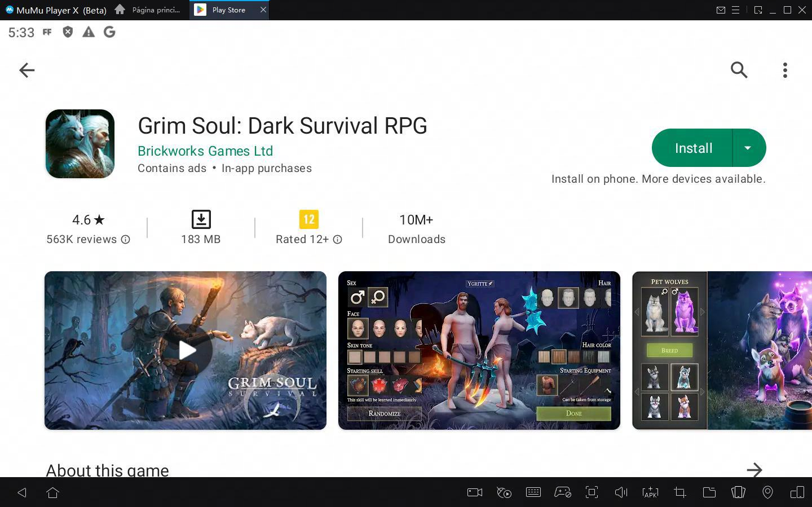Click the info icon beside Rated 12+
Screen dimensions: 812x507
[337, 240]
